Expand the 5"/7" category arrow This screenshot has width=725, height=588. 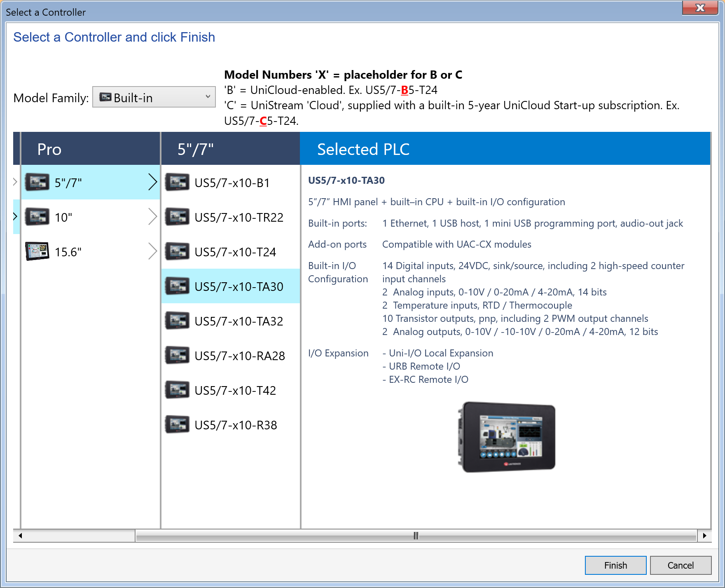(x=152, y=182)
